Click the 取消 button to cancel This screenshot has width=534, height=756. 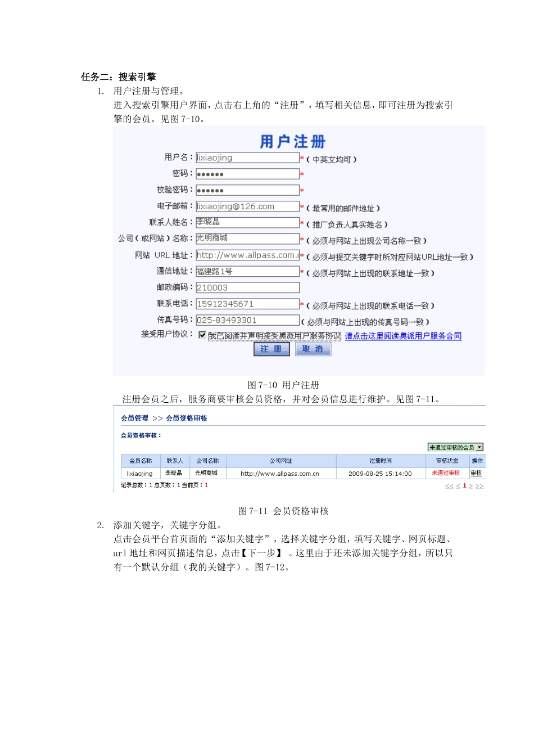click(313, 349)
